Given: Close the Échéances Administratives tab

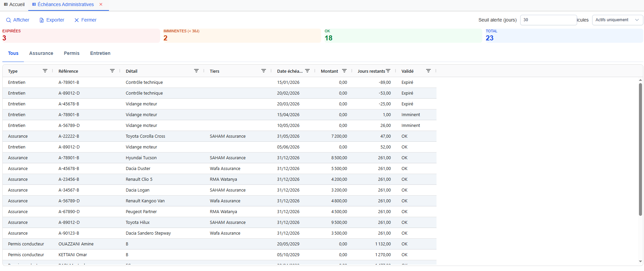Looking at the screenshot, I should [101, 4].
